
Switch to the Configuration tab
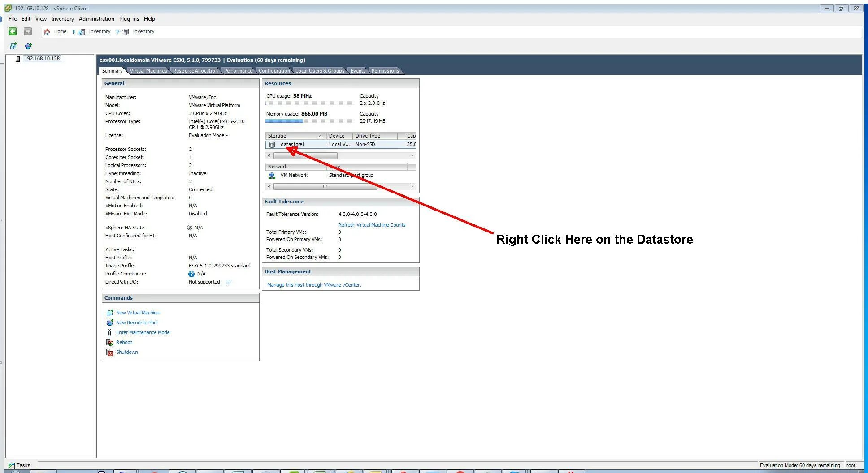coord(274,71)
